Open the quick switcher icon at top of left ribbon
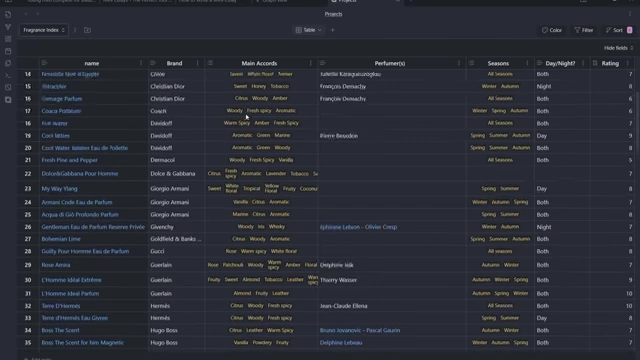Viewport: 640px width, 360px height. 8,15
